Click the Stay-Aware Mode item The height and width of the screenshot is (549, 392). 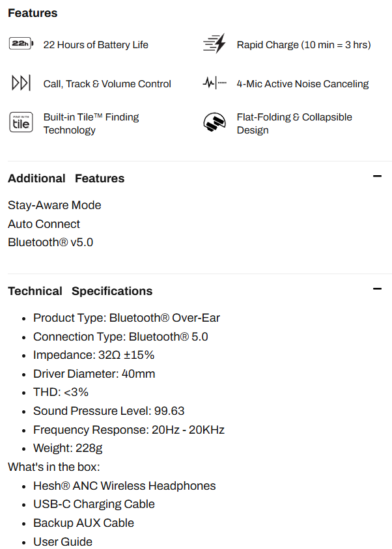pyautogui.click(x=55, y=205)
